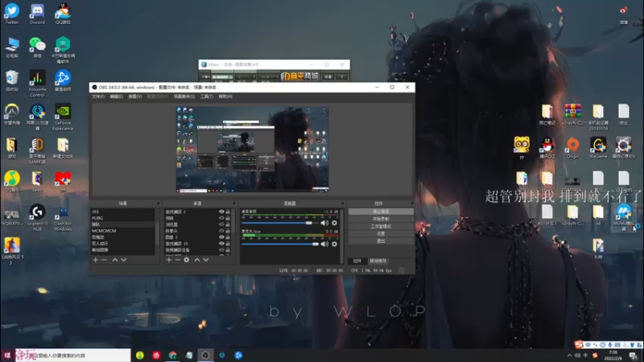
Task: Open source properties gear in Sources panel
Action: [x=187, y=260]
